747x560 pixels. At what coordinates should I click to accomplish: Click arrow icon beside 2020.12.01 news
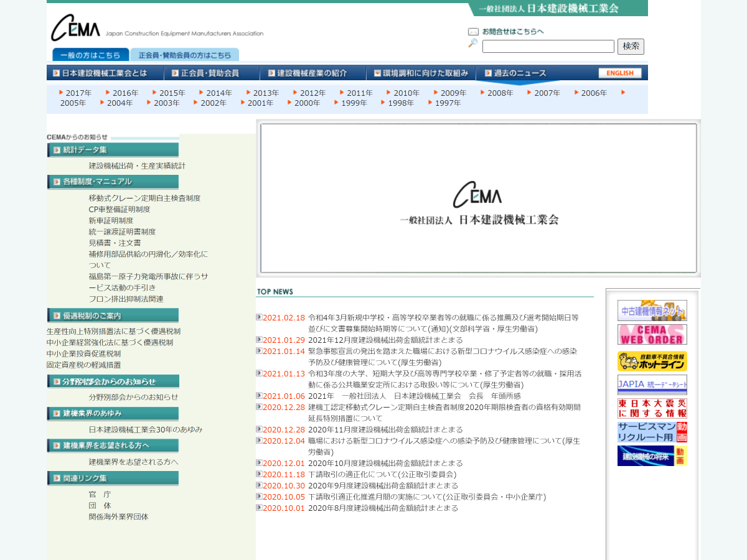coord(259,462)
